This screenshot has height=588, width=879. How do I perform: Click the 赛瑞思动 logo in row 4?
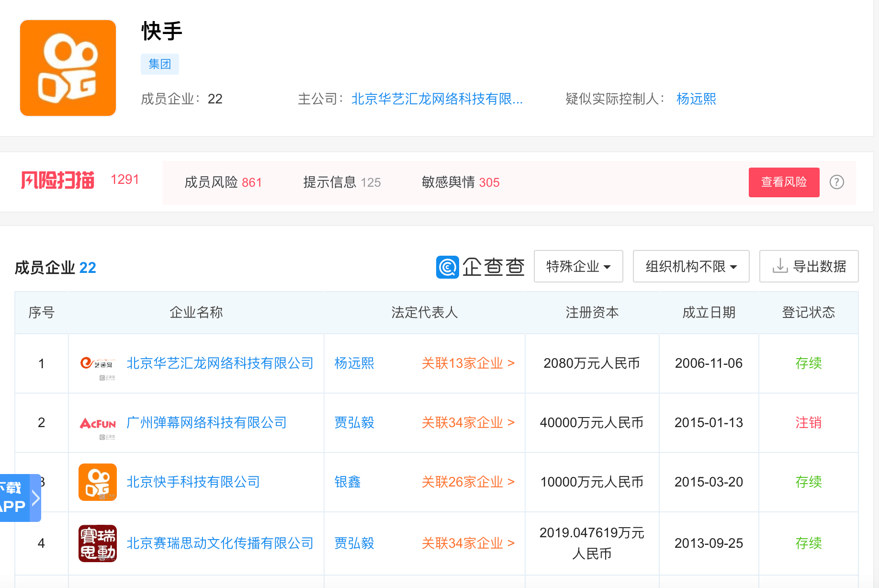point(98,543)
